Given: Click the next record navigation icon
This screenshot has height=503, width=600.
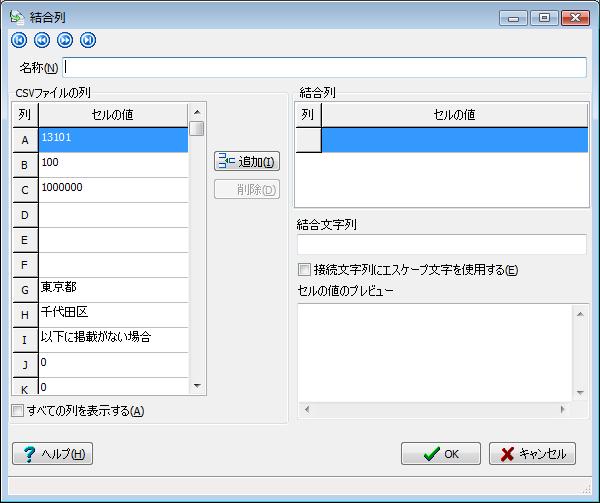Looking at the screenshot, I should coord(65,40).
